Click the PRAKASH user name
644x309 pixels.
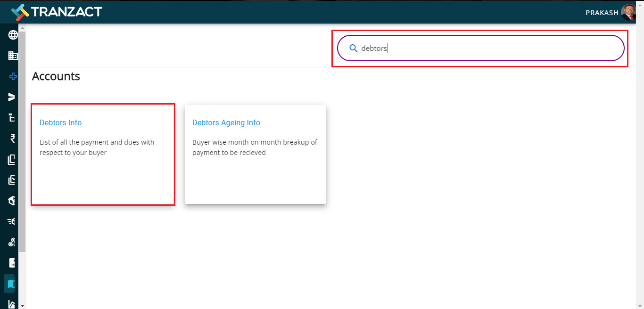click(x=602, y=13)
